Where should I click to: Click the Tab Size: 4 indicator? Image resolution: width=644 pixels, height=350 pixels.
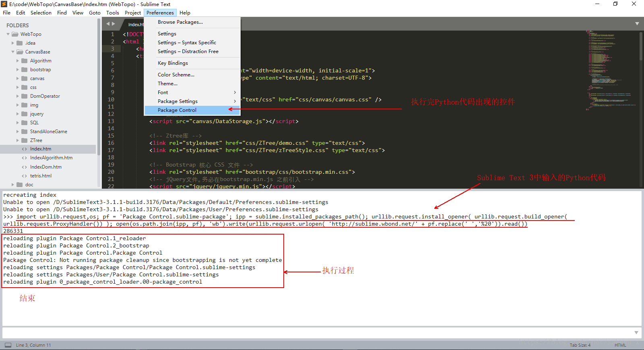(580, 345)
